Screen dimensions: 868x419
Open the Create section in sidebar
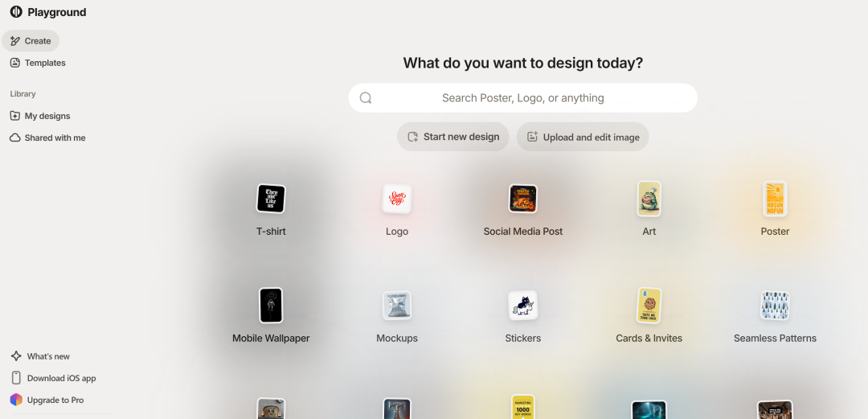click(31, 41)
